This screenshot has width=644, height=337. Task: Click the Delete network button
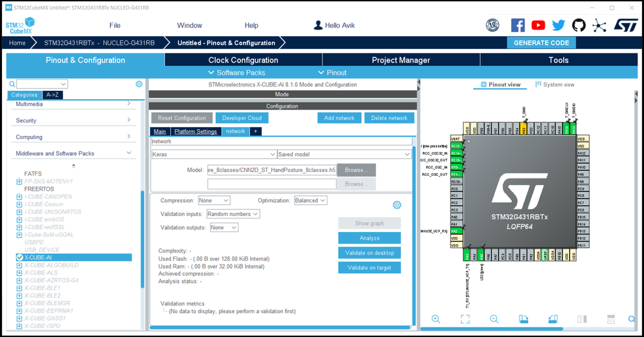click(389, 118)
